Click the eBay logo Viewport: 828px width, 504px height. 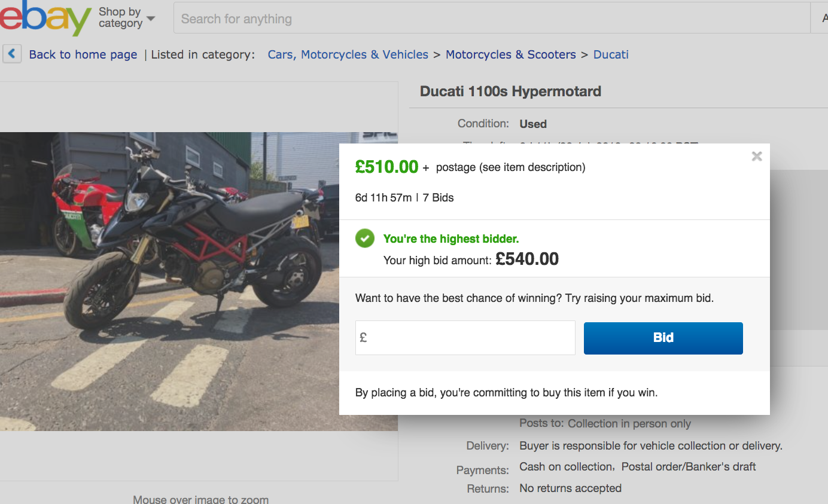click(x=45, y=18)
